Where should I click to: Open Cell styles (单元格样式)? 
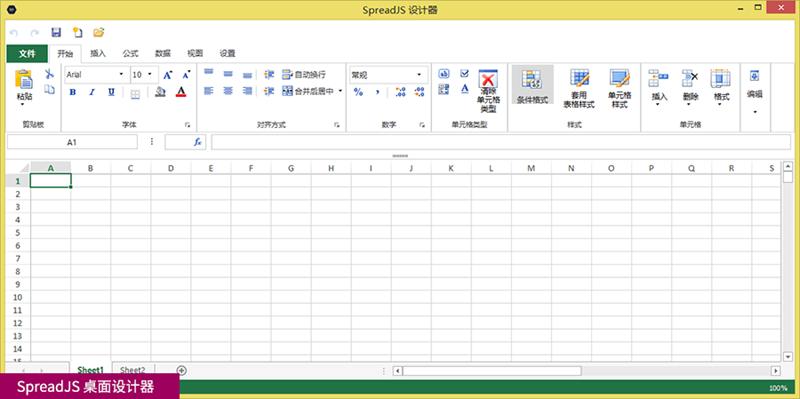[x=620, y=89]
